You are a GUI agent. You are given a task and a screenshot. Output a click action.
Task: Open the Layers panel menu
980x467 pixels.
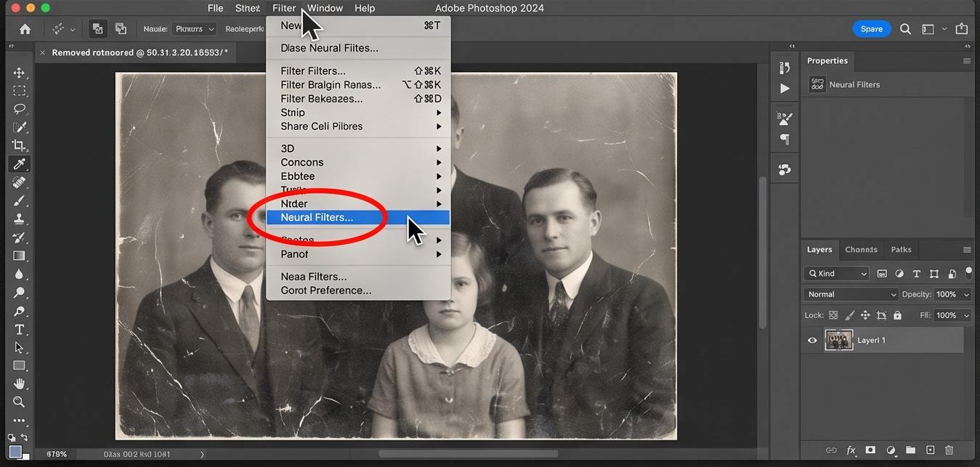pyautogui.click(x=967, y=249)
